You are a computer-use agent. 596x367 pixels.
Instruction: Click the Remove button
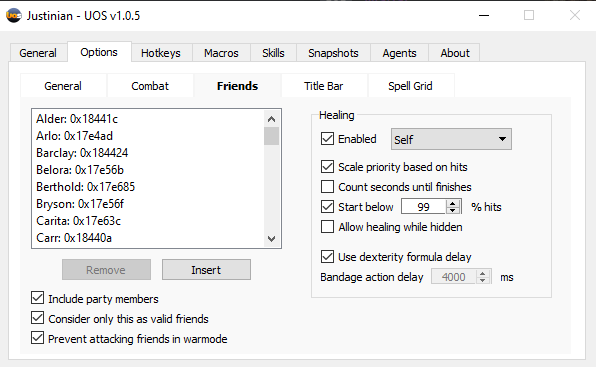[x=106, y=270]
